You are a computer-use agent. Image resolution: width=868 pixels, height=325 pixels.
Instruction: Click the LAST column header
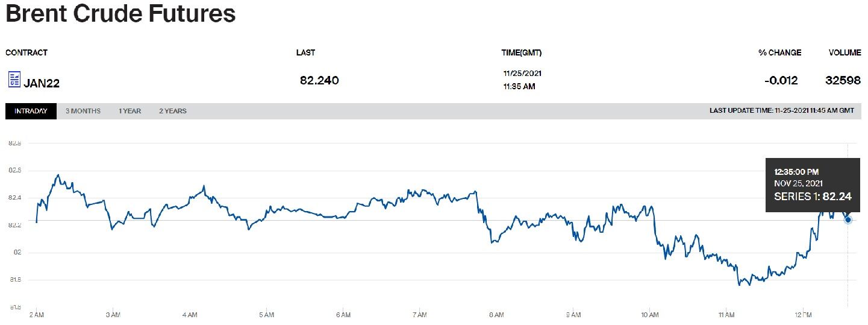point(305,52)
